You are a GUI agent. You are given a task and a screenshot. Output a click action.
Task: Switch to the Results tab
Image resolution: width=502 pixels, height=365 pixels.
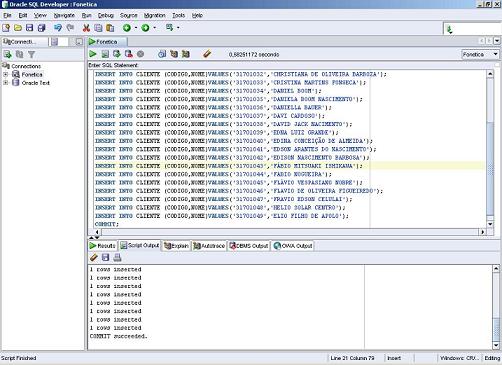(102, 246)
